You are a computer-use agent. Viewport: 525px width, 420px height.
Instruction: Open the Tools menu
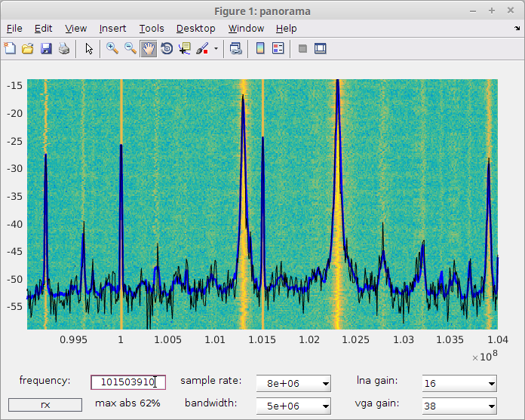[152, 29]
